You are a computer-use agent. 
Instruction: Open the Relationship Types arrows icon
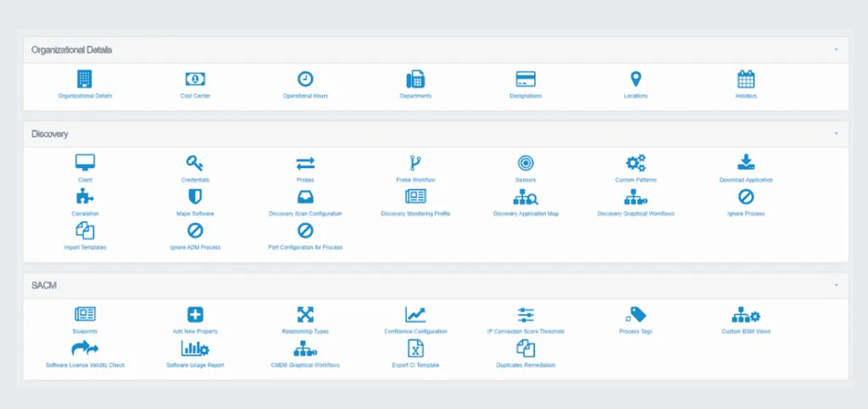click(x=305, y=315)
